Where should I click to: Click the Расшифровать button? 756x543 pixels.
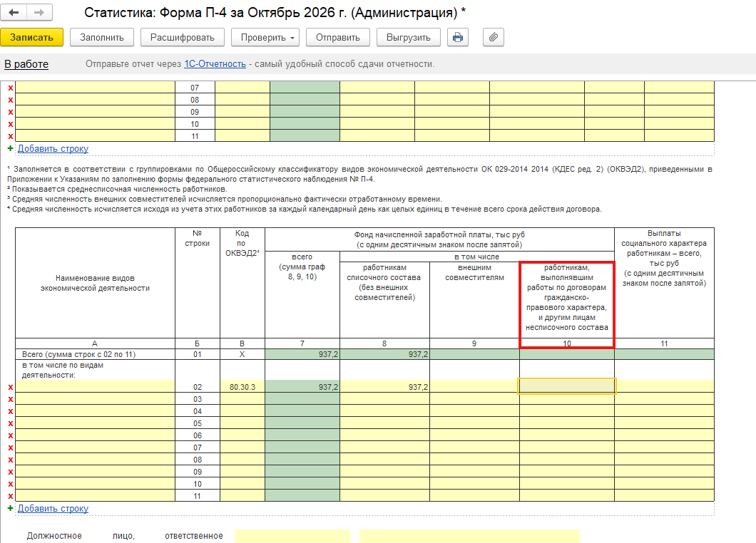(x=183, y=37)
